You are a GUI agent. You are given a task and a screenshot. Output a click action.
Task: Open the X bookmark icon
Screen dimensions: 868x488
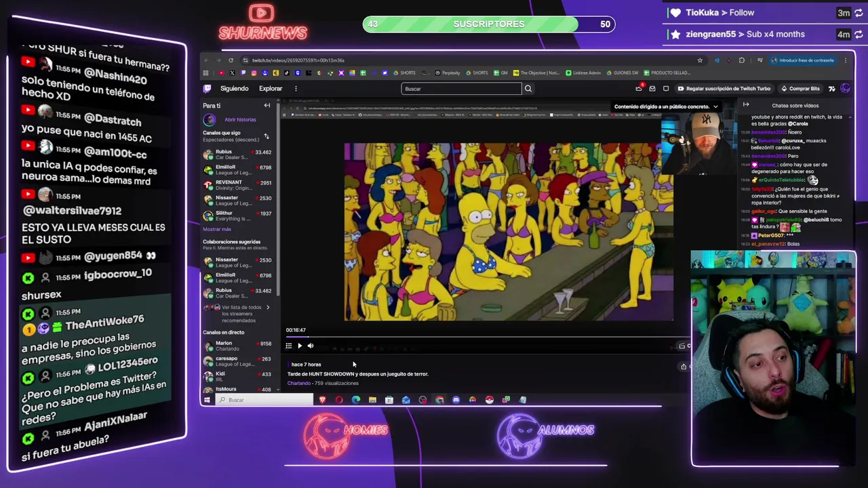point(232,73)
